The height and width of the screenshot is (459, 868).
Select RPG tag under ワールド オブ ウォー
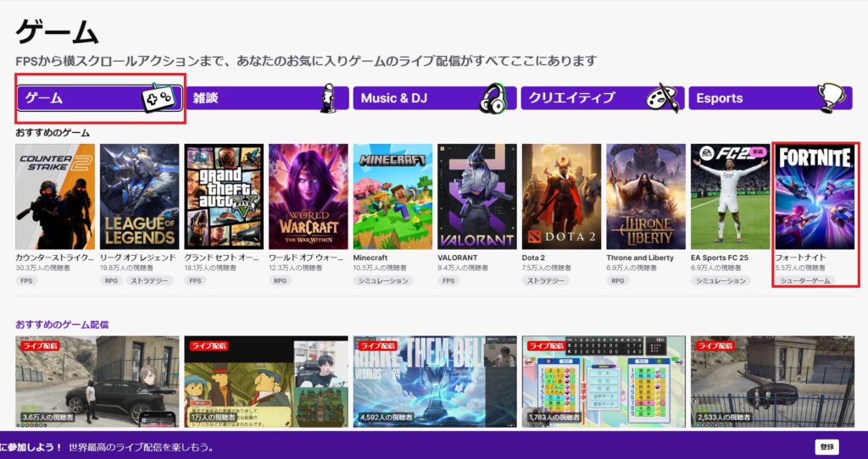[x=280, y=281]
